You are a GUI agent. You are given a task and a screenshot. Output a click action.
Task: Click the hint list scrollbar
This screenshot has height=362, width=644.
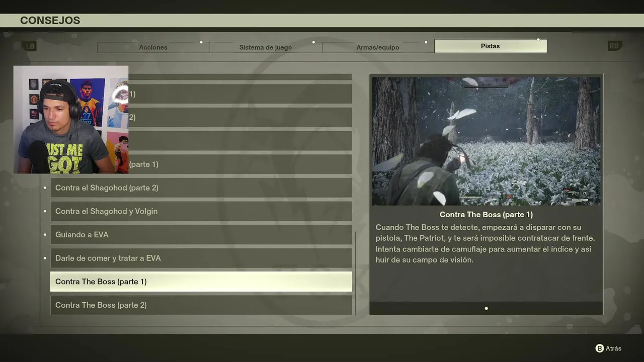pos(356,273)
